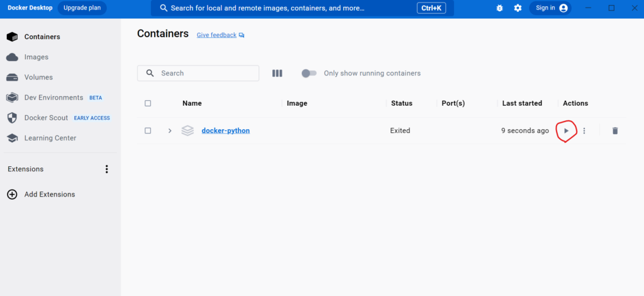The image size is (644, 296).
Task: Delete the docker-python container
Action: [615, 131]
